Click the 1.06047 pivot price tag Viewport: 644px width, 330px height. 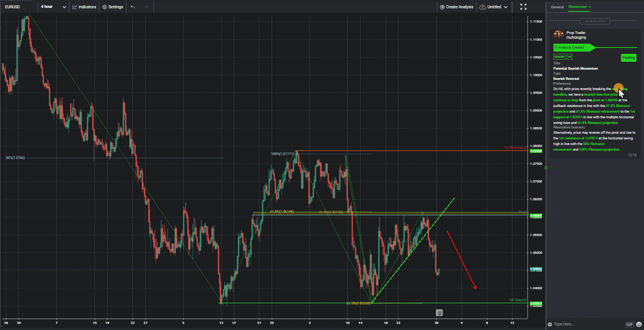536,216
